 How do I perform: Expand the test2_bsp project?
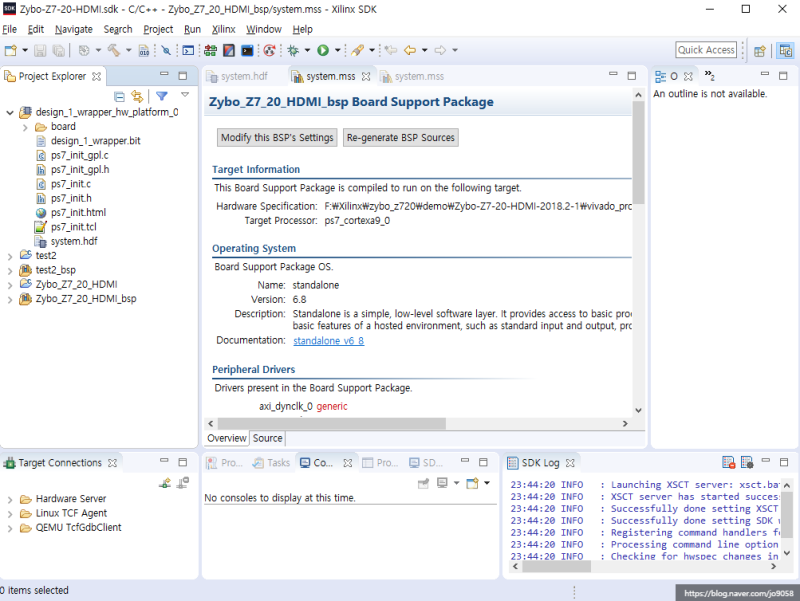pos(10,270)
